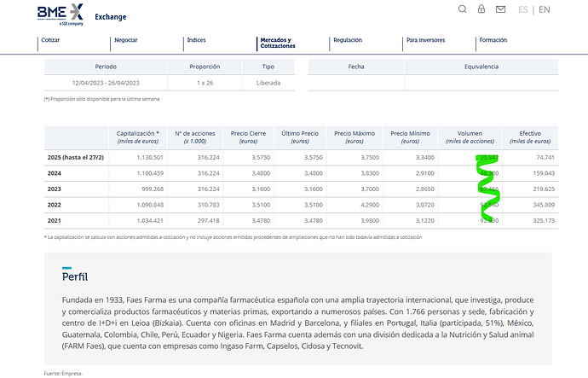Open the envelope contact icon
This screenshot has width=588, height=378.
click(500, 9)
